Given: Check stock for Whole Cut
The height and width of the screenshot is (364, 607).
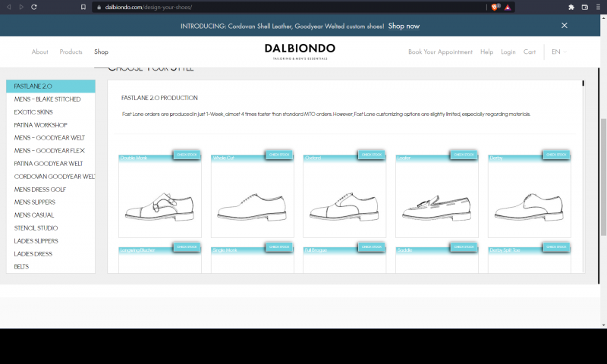Looking at the screenshot, I should coord(279,155).
